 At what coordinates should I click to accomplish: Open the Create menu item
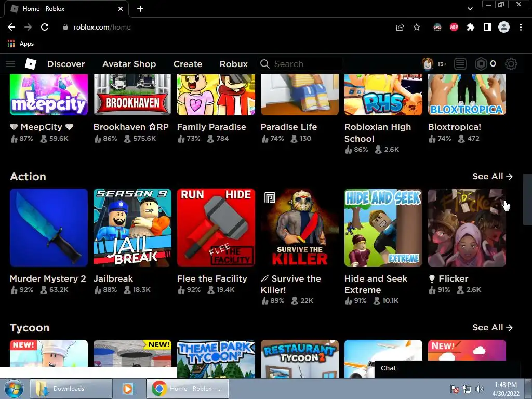(x=188, y=64)
